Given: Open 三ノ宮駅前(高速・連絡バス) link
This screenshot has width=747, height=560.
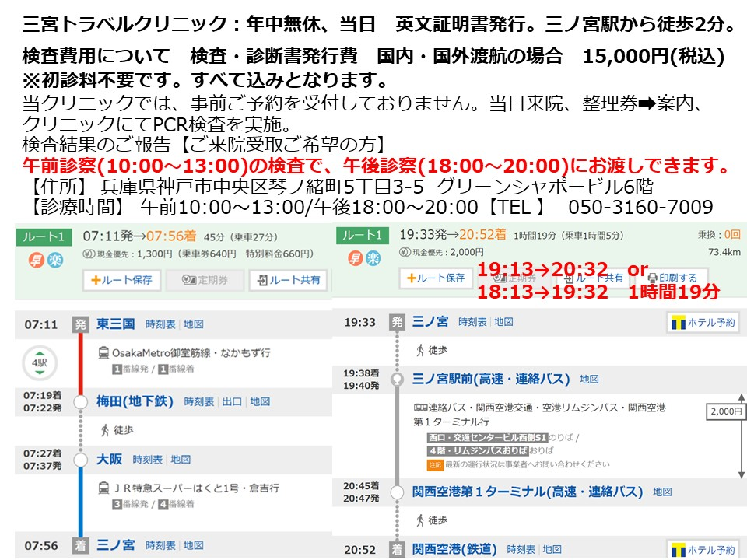Looking at the screenshot, I should [x=491, y=379].
